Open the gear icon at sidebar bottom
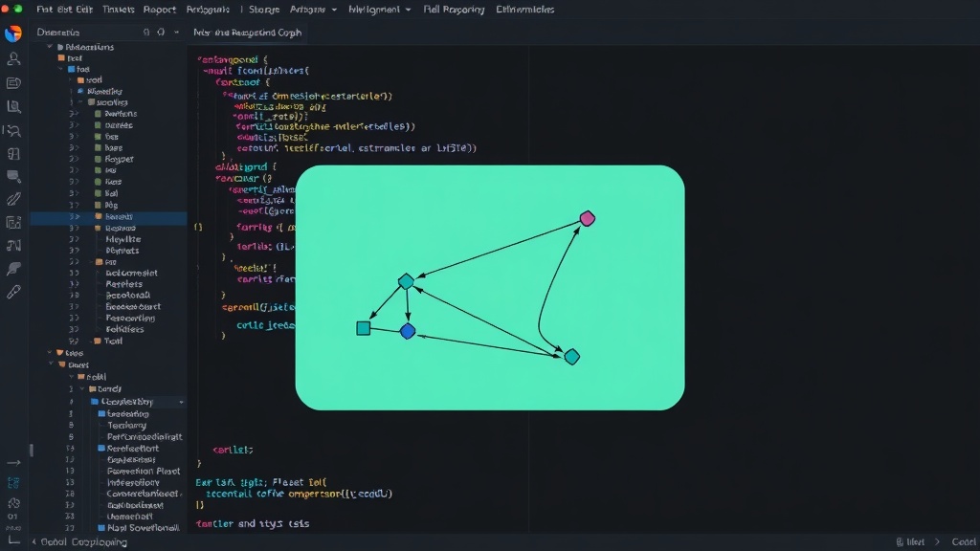This screenshot has height=551, width=980. pyautogui.click(x=13, y=503)
